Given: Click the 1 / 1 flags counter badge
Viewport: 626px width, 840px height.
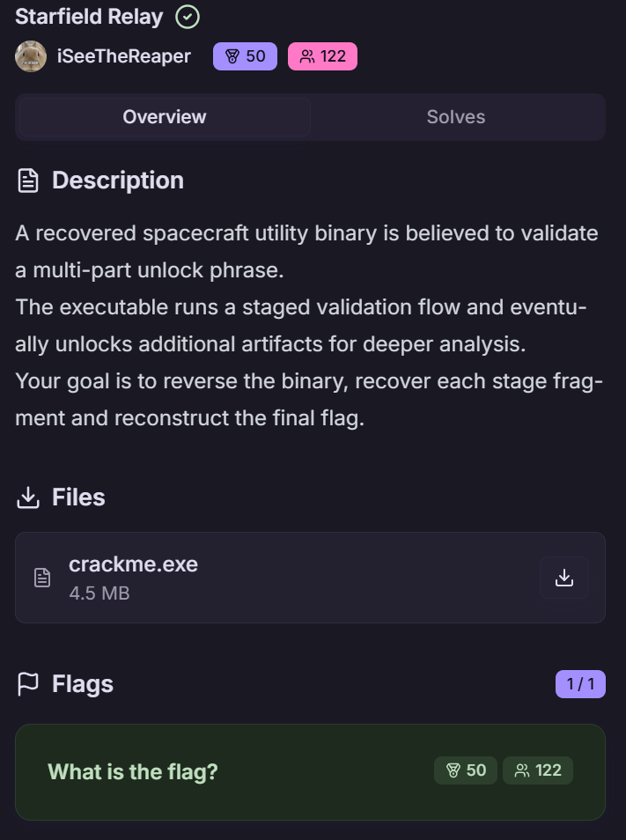Looking at the screenshot, I should tap(580, 684).
